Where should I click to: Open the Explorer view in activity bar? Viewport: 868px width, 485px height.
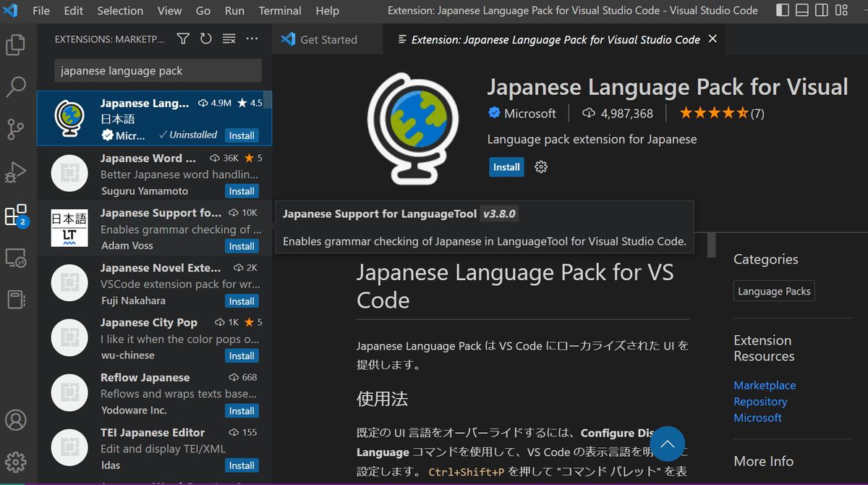point(16,45)
